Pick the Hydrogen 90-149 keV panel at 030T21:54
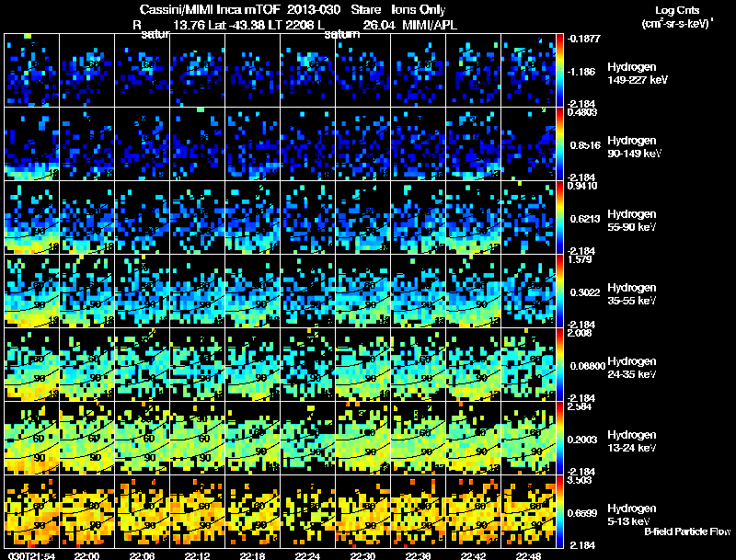The image size is (736, 560). pos(31,144)
